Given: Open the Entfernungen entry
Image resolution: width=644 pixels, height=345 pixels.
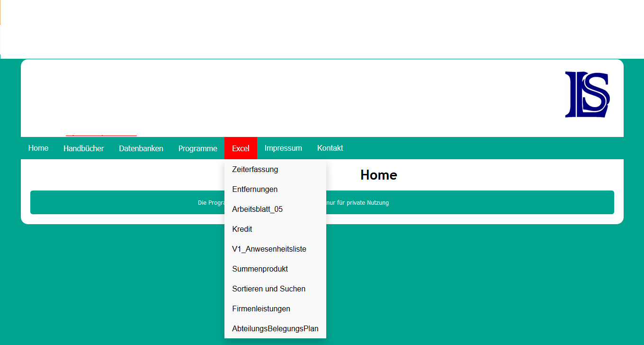Looking at the screenshot, I should click(x=255, y=189).
